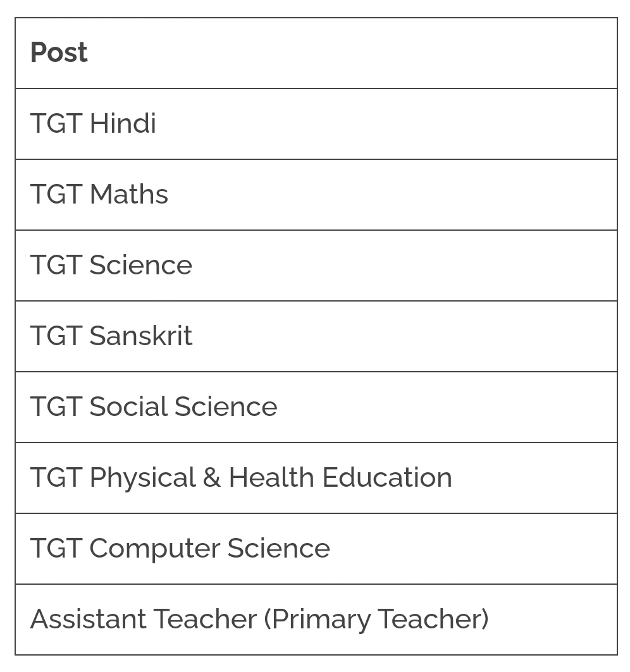This screenshot has height=672, width=630.
Task: Select the TGT Sanskrit row
Action: pos(316,336)
